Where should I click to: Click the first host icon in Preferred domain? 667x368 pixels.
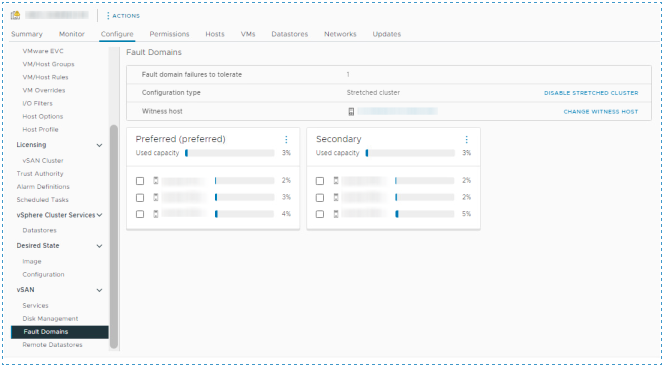(x=156, y=181)
